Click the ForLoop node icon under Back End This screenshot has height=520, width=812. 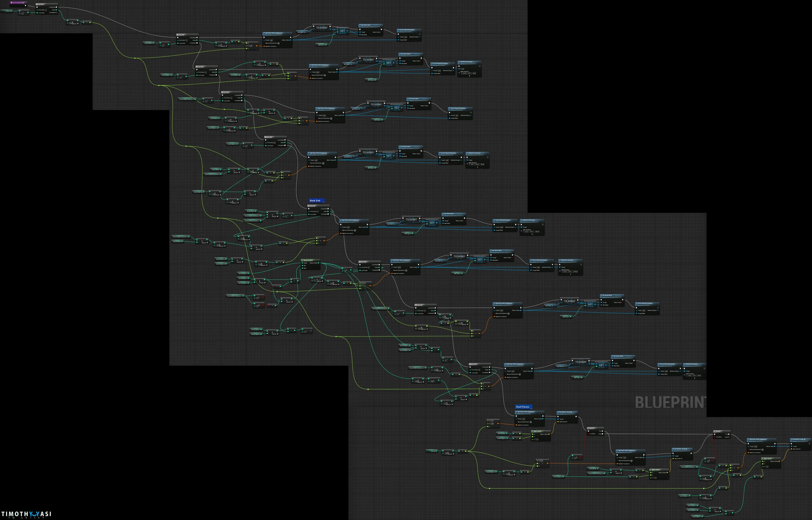coord(309,206)
